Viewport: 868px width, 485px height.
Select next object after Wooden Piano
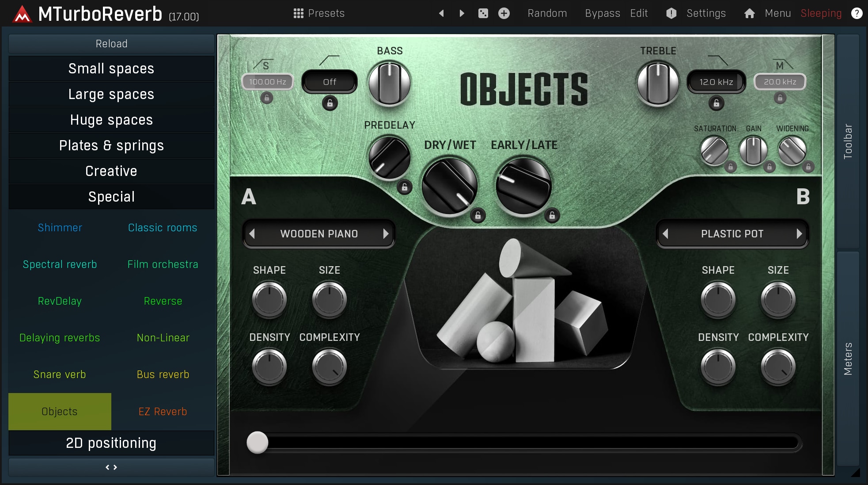386,233
